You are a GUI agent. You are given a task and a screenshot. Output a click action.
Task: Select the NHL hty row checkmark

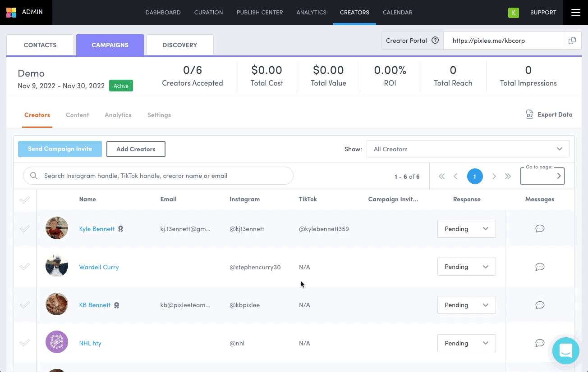[25, 343]
